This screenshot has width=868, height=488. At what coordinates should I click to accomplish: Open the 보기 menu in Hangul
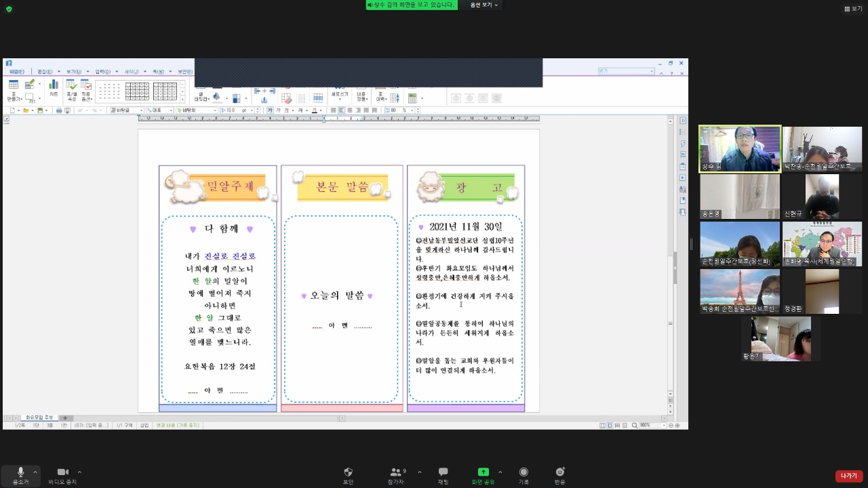point(74,71)
